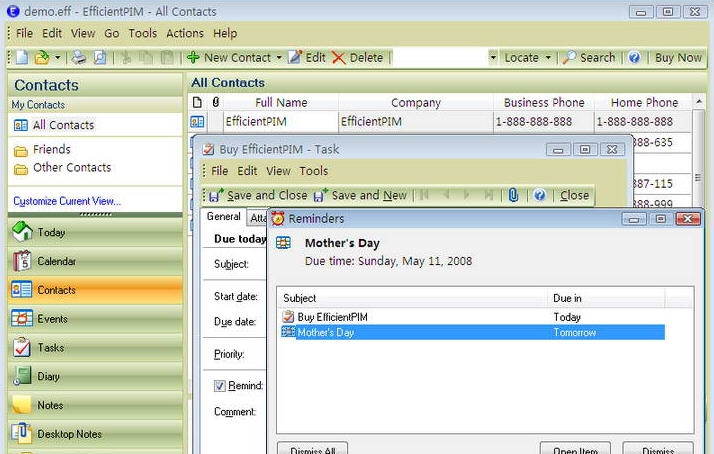Click Close button in Task toolbar
This screenshot has height=454, width=714.
[x=575, y=196]
